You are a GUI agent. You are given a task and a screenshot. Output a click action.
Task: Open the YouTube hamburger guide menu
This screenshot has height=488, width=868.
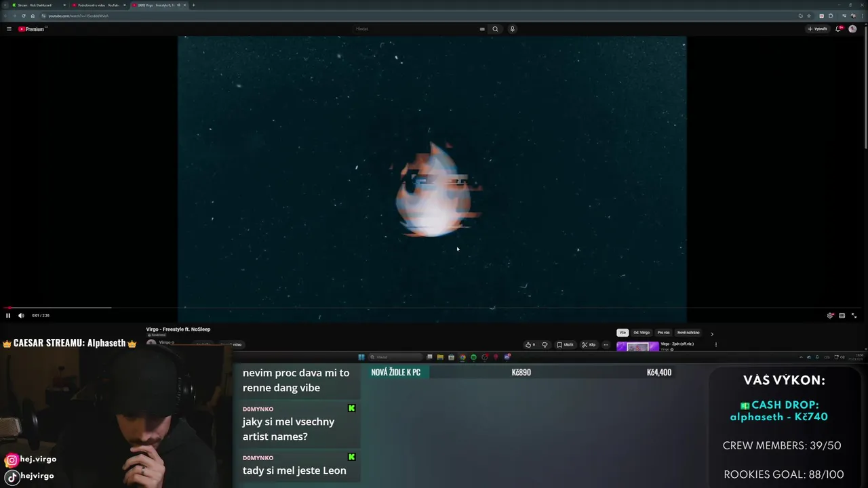click(x=9, y=29)
